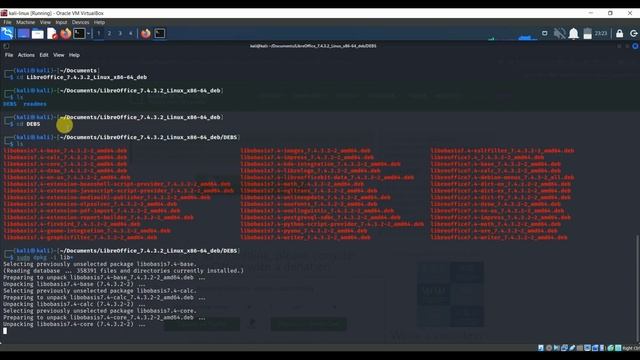Screen dimensions: 640x360
Task: Switch to workspace 2
Action: click(x=109, y=33)
